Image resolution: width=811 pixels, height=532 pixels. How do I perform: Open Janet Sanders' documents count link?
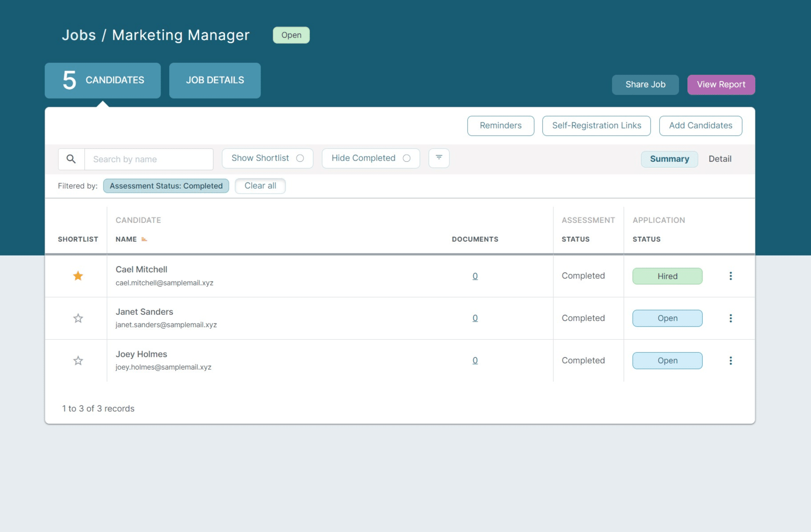475,318
